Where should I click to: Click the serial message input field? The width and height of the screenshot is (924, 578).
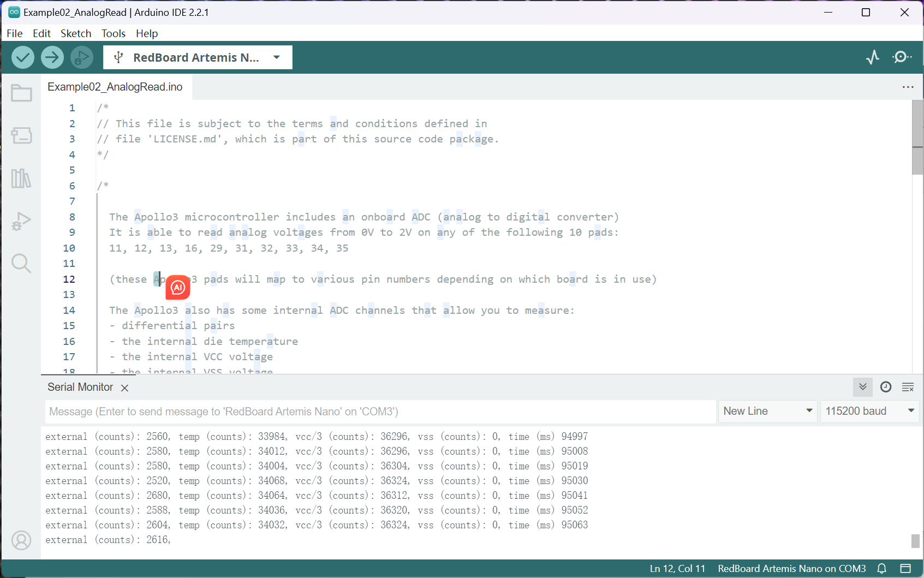tap(380, 412)
